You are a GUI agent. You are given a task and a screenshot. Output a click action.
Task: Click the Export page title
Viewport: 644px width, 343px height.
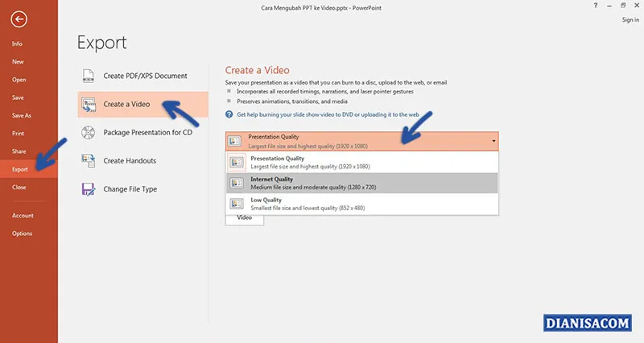click(102, 43)
